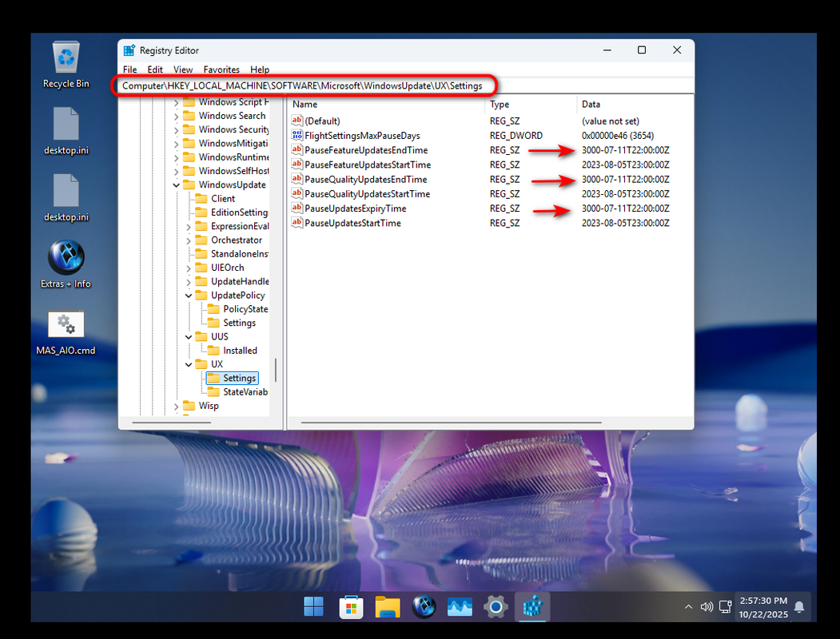Select PauseFeatureUpdatesEndTime string icon
Viewport: 840px width, 639px height.
[x=297, y=149]
